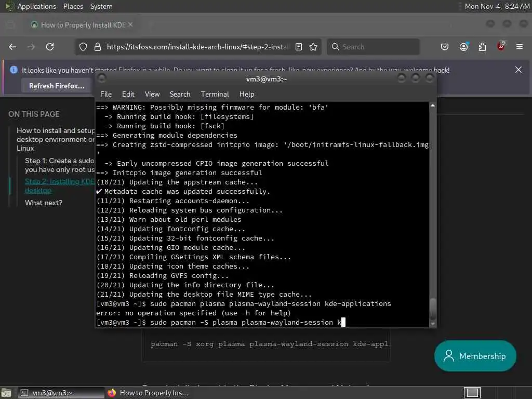Click the terminal vertical scrollbar thumb
The width and height of the screenshot is (532, 399).
[x=433, y=309]
